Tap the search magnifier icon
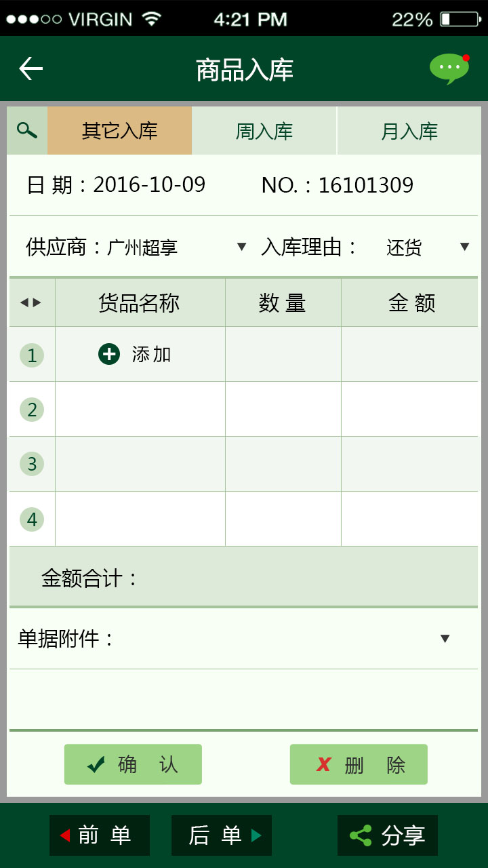Screen dimensions: 488x868 click(x=27, y=130)
